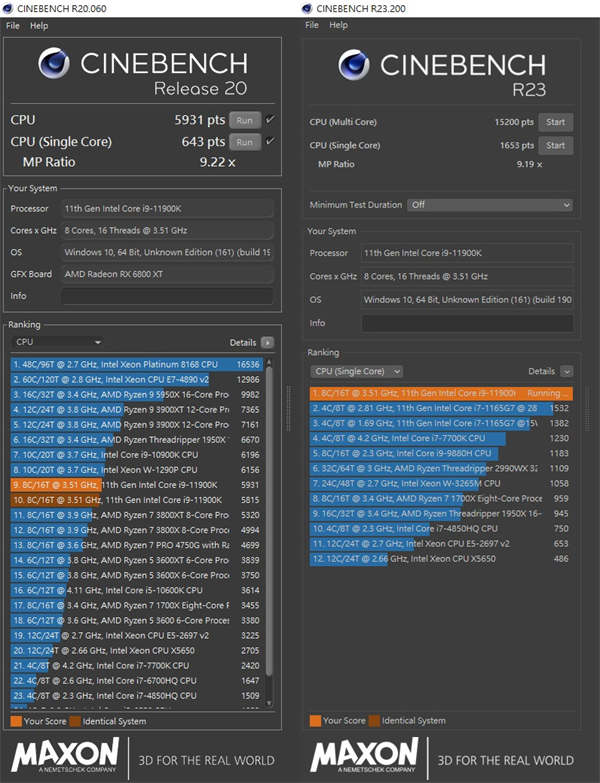
Task: Click the R20 scrollbar down arrow
Action: tap(269, 703)
